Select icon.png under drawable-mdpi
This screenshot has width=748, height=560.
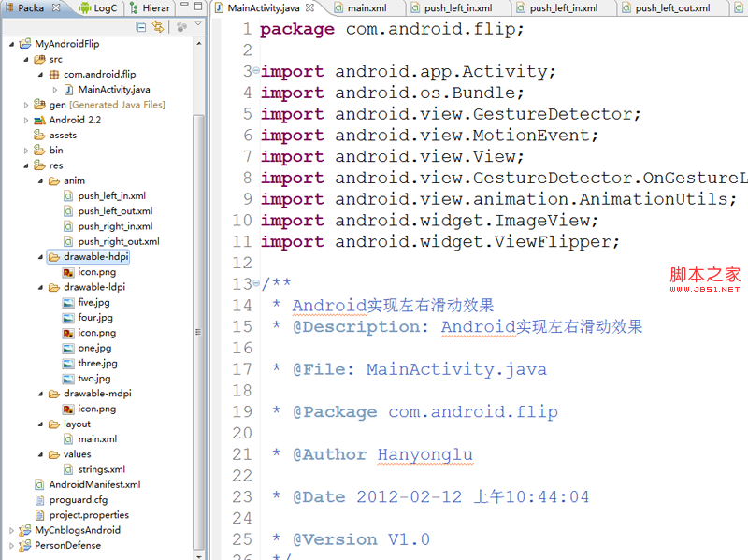tap(90, 409)
